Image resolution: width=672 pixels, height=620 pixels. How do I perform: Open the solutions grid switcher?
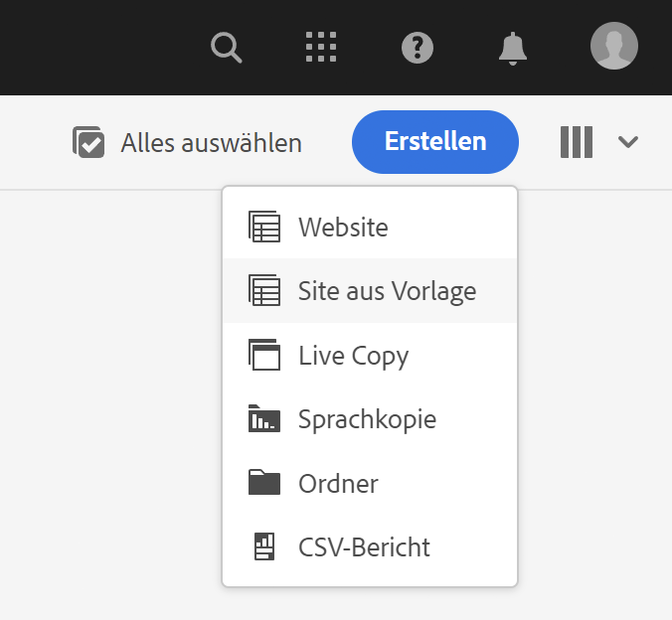(x=320, y=47)
